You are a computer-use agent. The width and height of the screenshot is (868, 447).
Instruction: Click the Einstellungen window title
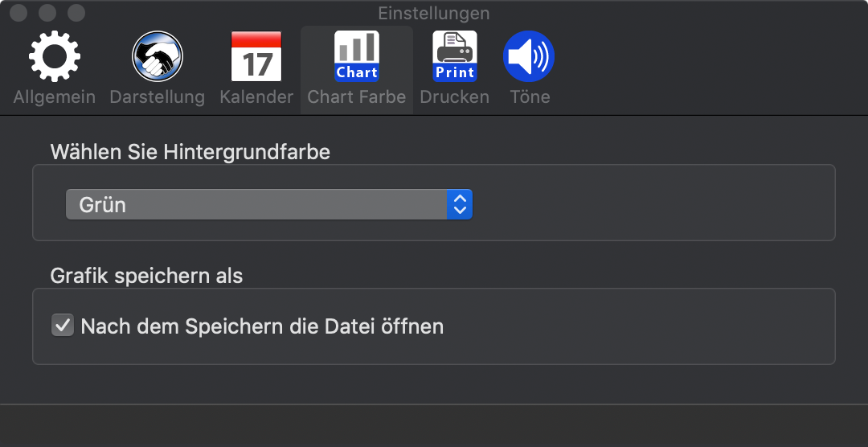pos(434,14)
